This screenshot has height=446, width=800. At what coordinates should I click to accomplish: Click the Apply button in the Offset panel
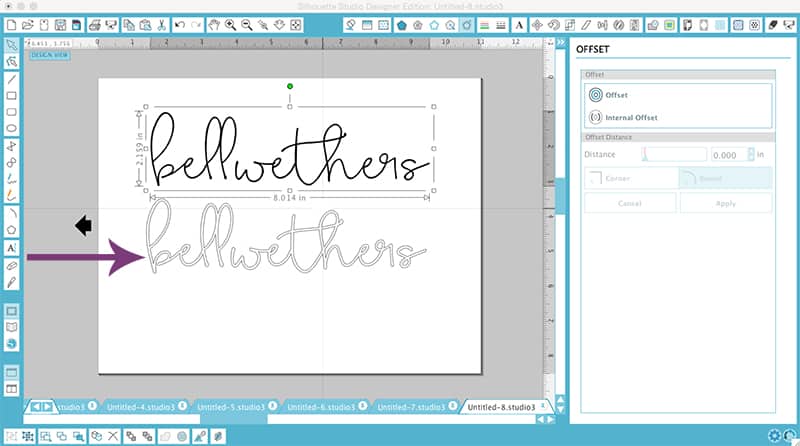[726, 203]
